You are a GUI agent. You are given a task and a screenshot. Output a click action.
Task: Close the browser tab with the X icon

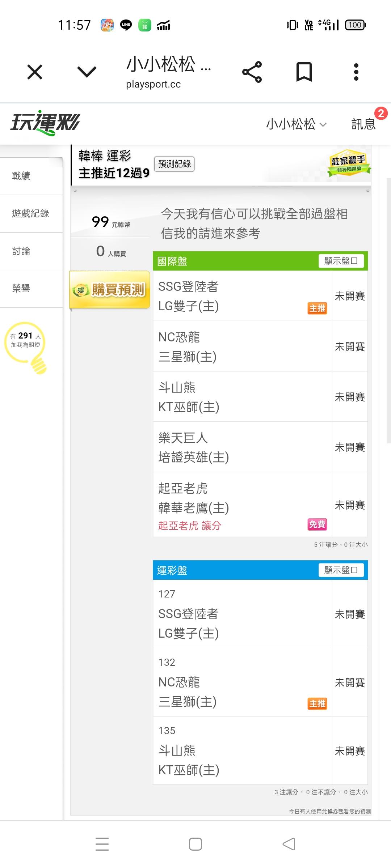tap(35, 72)
